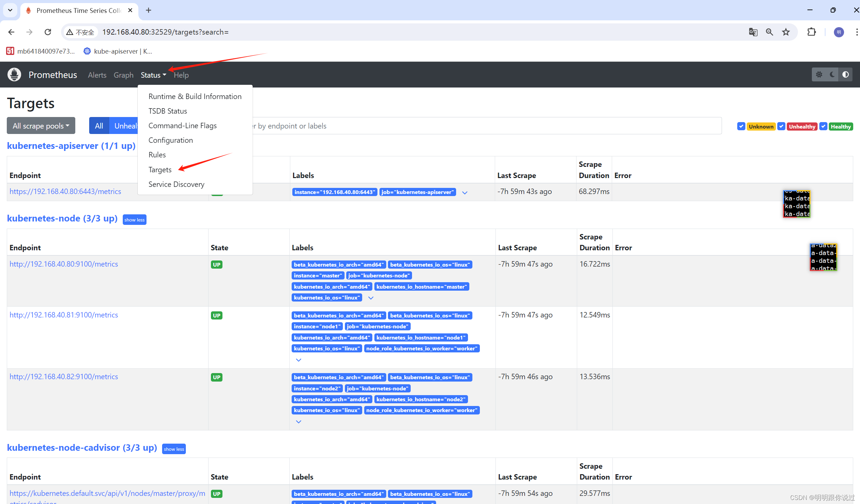Open the mb641840097e73 bookmark
Image resolution: width=860 pixels, height=504 pixels.
click(41, 51)
